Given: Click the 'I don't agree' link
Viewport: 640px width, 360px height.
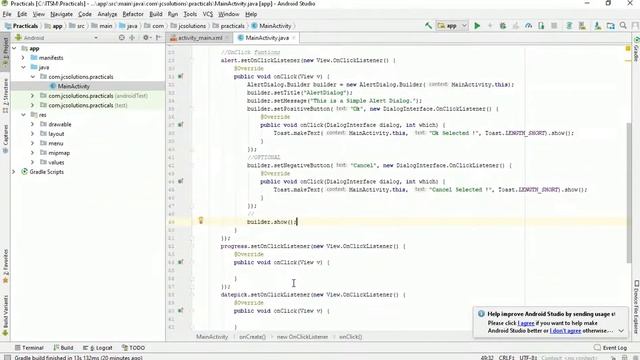Looking at the screenshot, I should [565, 331].
